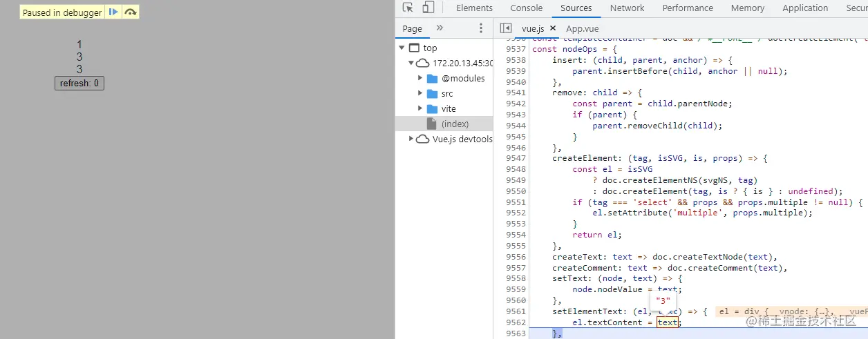Viewport: 868px width, 339px height.
Task: Open the Application tab
Action: pyautogui.click(x=805, y=8)
